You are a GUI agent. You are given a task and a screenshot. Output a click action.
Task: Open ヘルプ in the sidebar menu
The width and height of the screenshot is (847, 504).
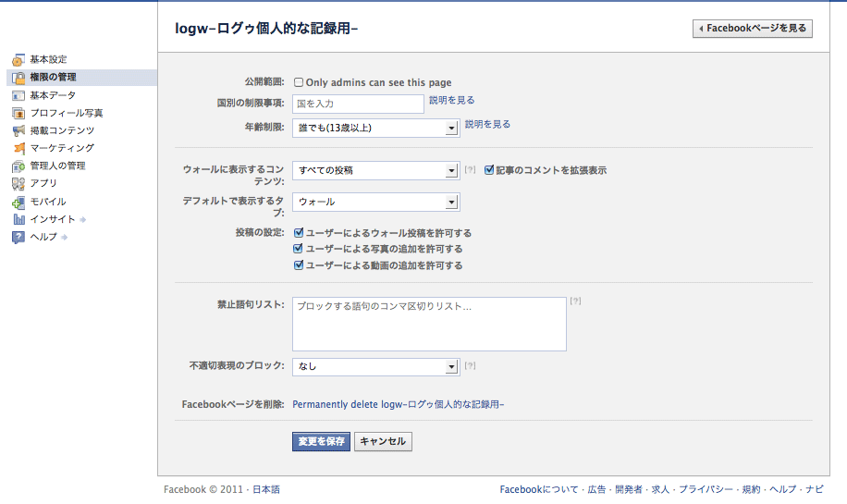click(x=43, y=237)
